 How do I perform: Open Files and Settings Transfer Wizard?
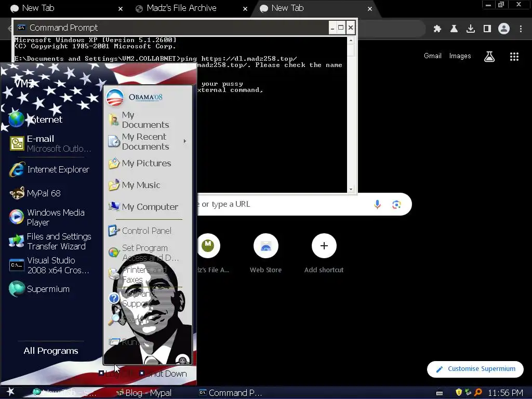click(x=50, y=241)
